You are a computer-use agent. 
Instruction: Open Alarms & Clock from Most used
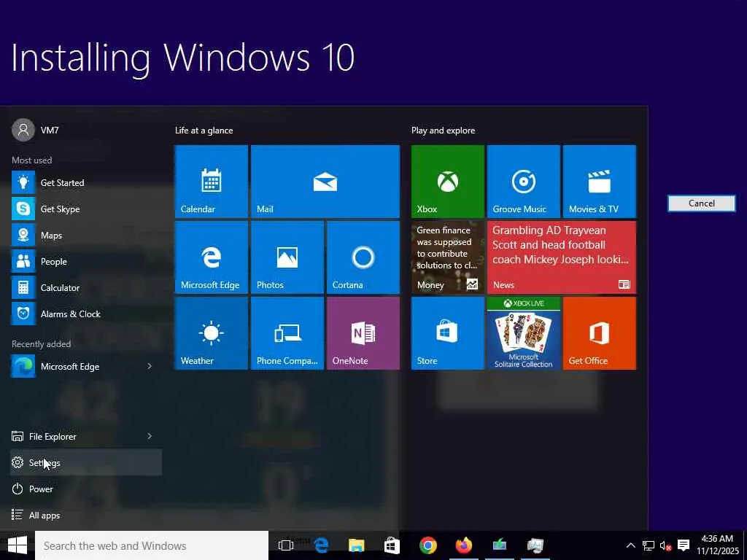coord(86,314)
